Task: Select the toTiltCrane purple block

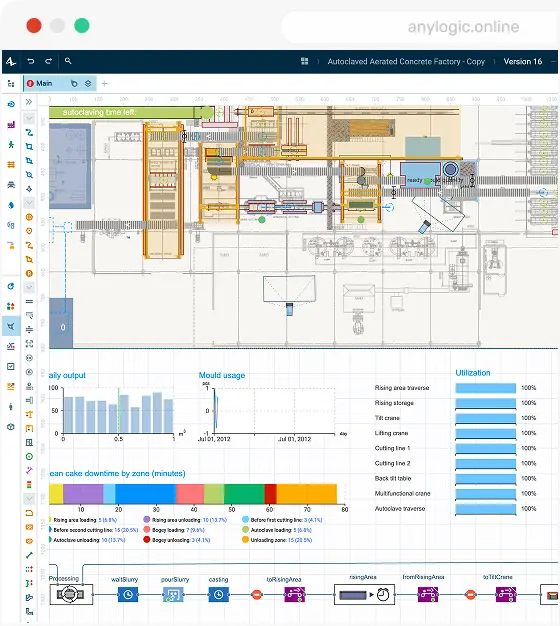Action: (506, 594)
